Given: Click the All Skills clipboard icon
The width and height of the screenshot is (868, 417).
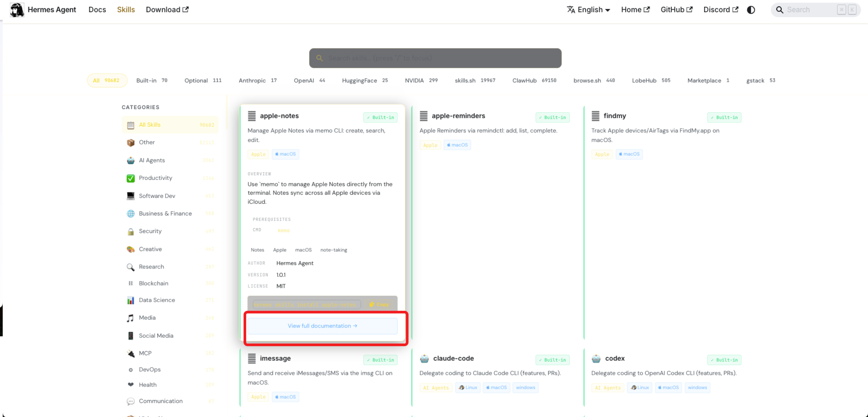Looking at the screenshot, I should click(x=130, y=125).
